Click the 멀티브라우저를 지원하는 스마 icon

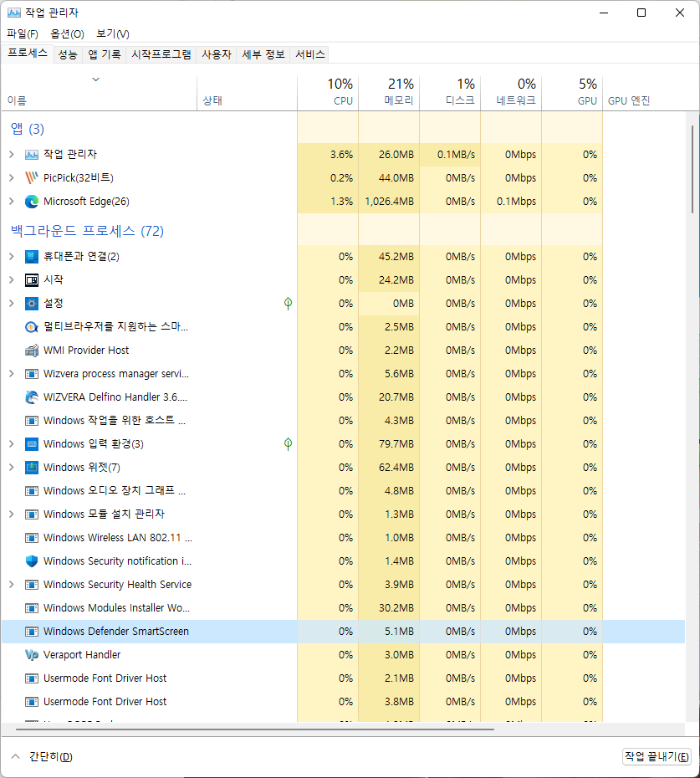[x=31, y=327]
